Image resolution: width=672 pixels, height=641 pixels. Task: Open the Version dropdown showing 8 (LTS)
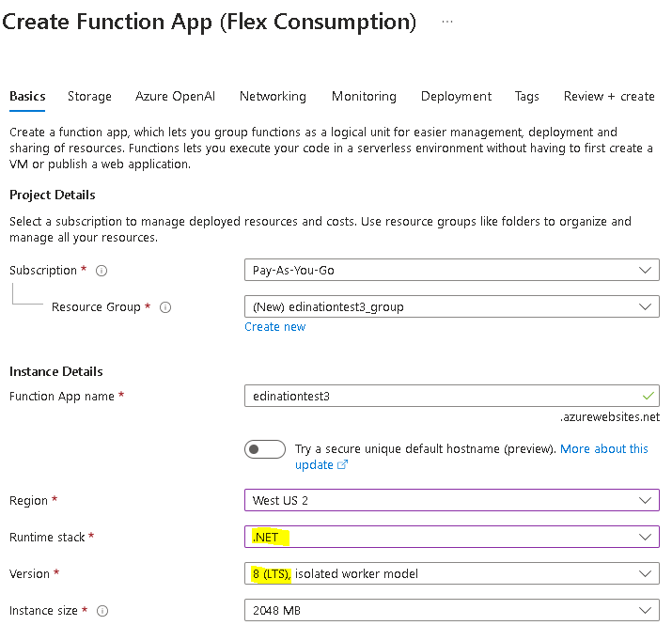pos(452,573)
